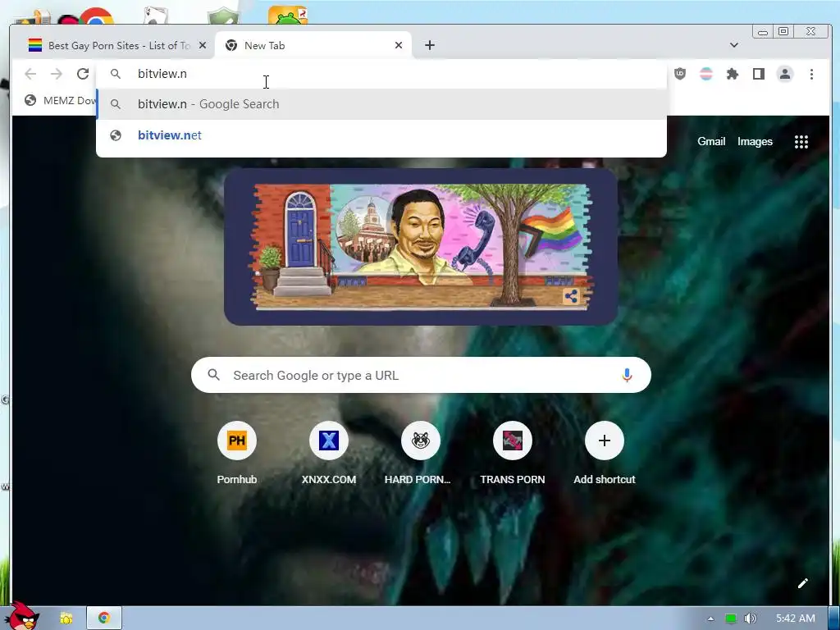Start voice search with the microphone
Viewport: 840px width, 630px height.
627,375
